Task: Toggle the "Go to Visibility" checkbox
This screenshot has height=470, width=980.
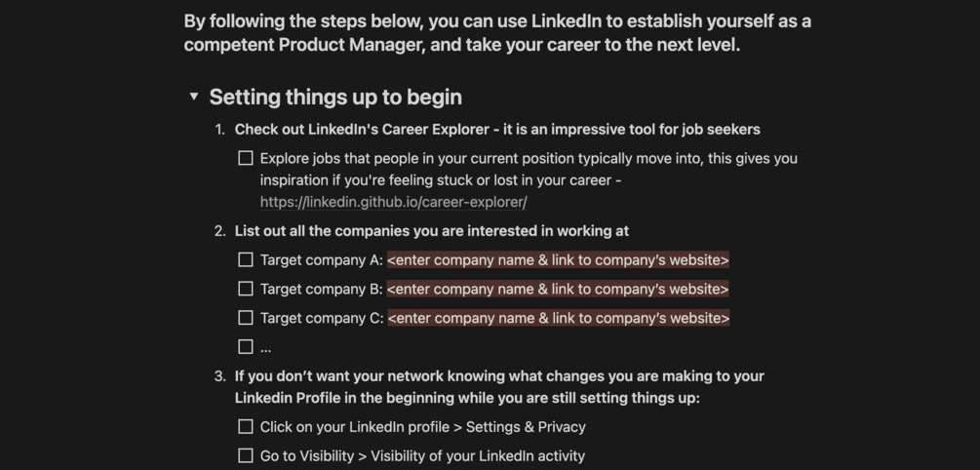Action: click(246, 455)
